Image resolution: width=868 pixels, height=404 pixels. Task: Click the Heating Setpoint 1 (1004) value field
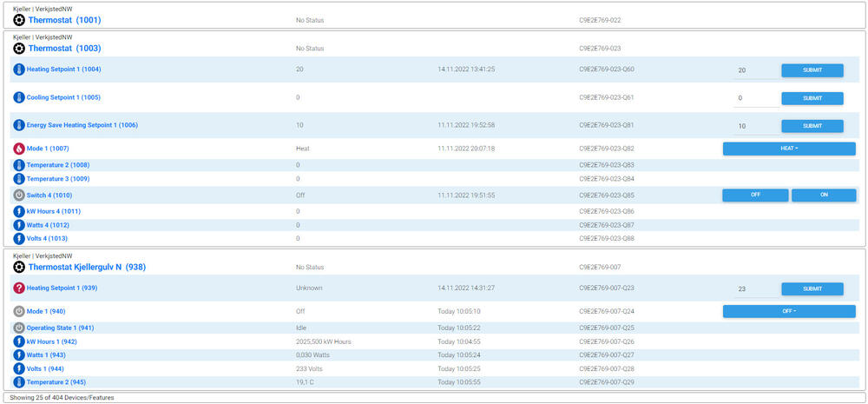coord(755,70)
